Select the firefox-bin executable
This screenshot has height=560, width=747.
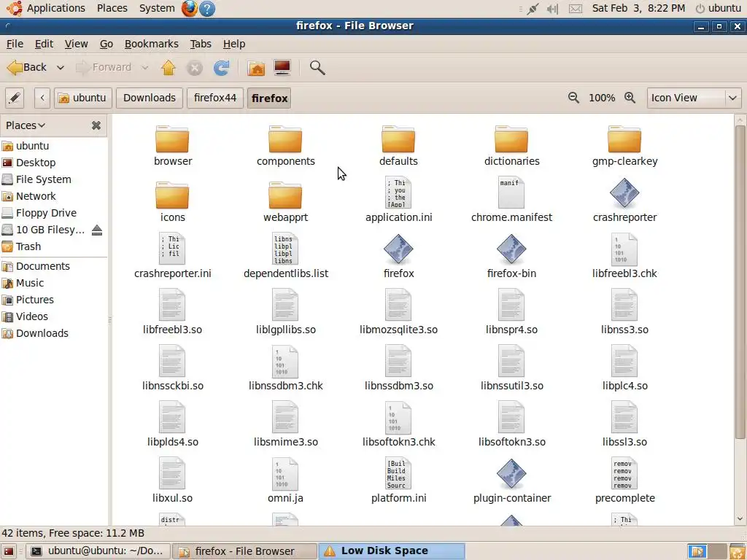point(511,249)
